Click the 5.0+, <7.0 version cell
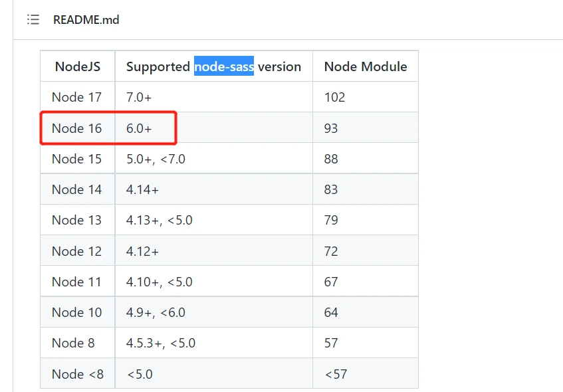Screen dimensions: 563x392 214,159
